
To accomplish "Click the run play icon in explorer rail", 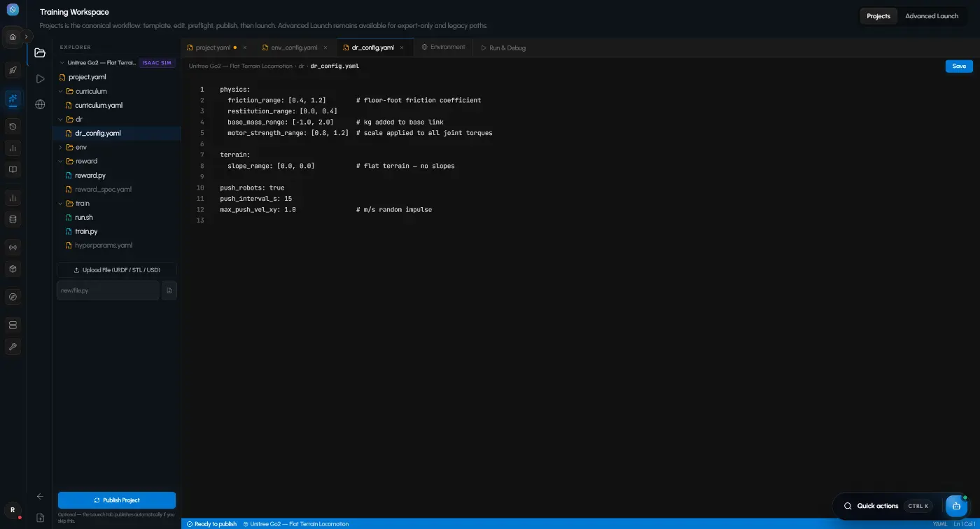I will [x=40, y=78].
